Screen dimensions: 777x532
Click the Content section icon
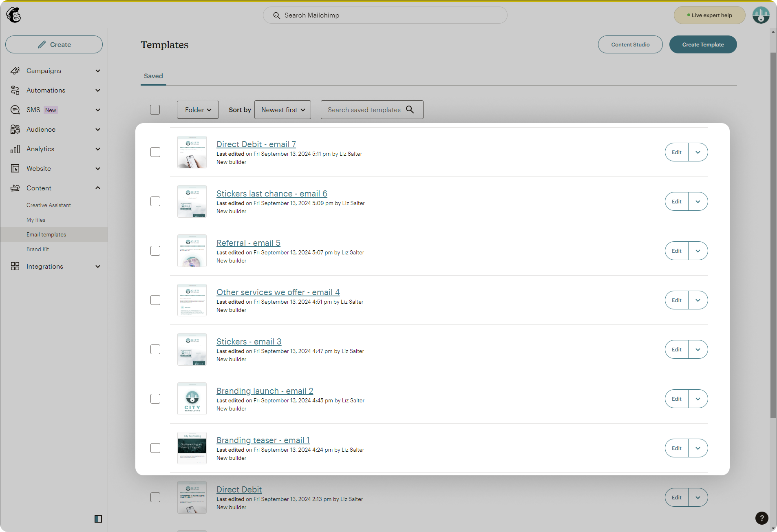tap(15, 188)
